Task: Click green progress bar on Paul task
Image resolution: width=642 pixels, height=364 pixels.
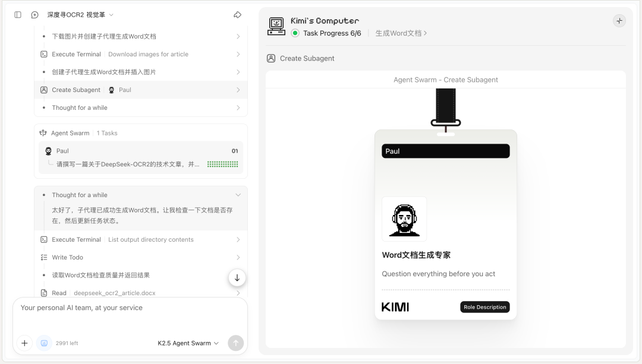Action: pyautogui.click(x=223, y=164)
